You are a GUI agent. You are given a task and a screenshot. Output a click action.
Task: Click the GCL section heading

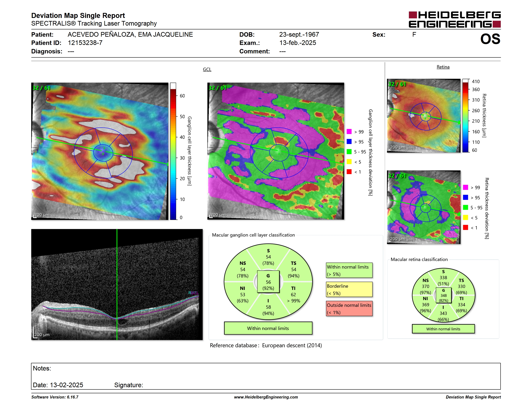pyautogui.click(x=207, y=69)
